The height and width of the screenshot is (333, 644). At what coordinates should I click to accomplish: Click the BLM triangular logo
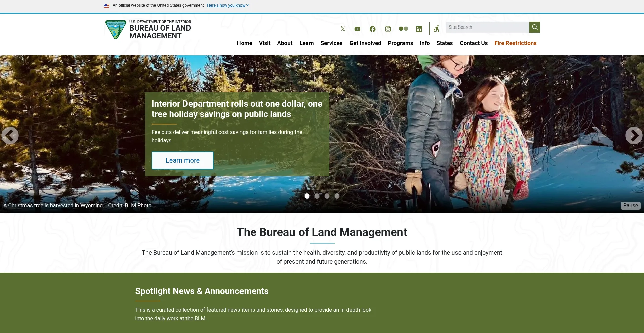tap(116, 30)
